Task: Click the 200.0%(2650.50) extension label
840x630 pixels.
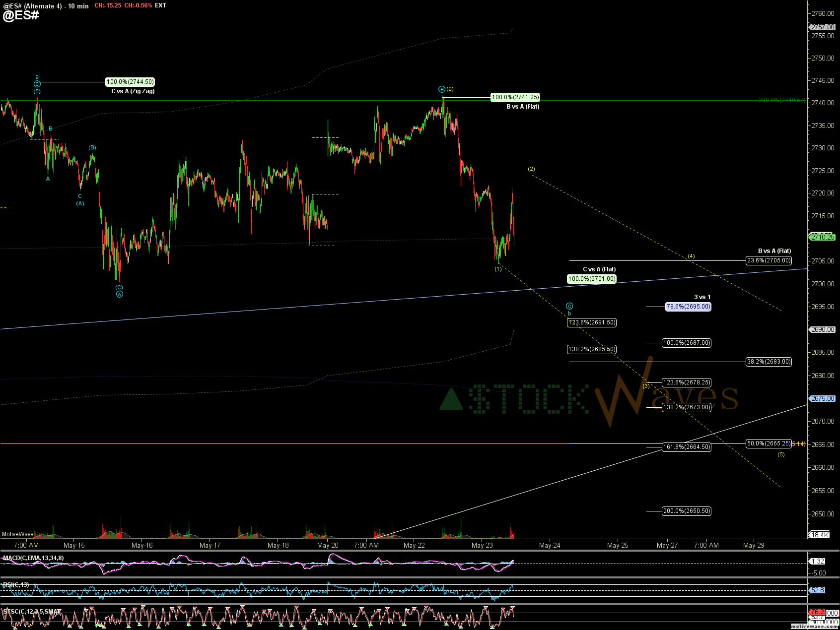Action: (x=687, y=511)
